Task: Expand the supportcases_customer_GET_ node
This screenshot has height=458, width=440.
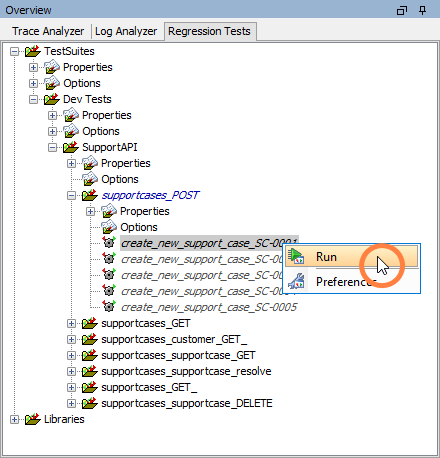Action: (71, 339)
